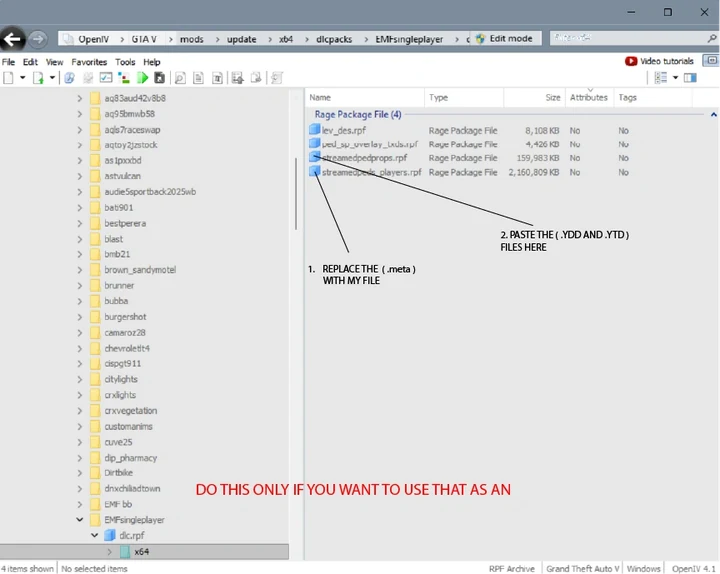Toggle the preview pane icon

(690, 78)
